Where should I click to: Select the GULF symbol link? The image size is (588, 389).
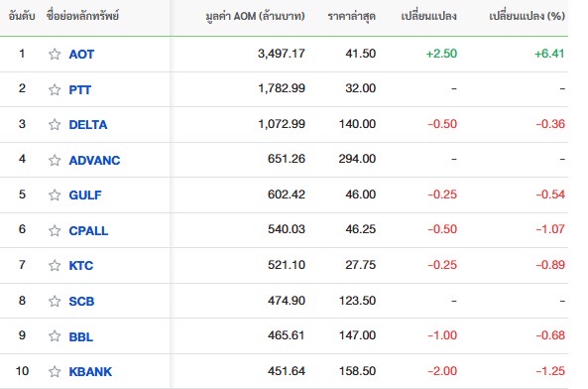(x=85, y=195)
